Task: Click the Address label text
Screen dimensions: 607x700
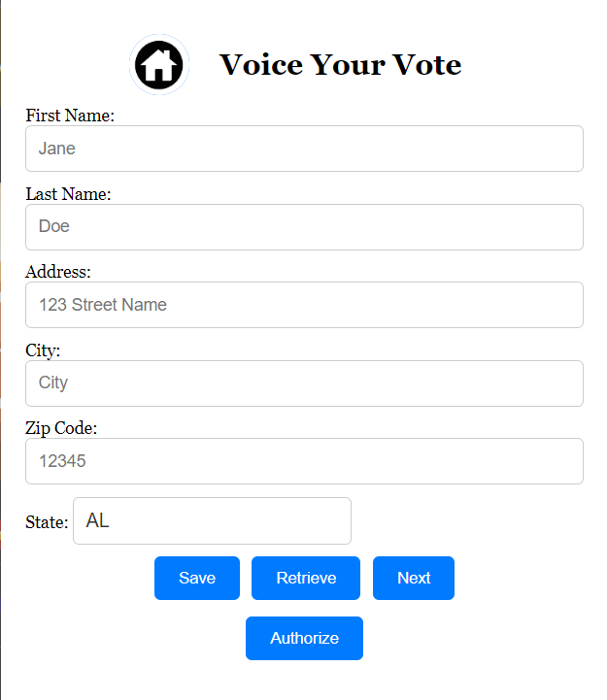Action: (x=58, y=272)
